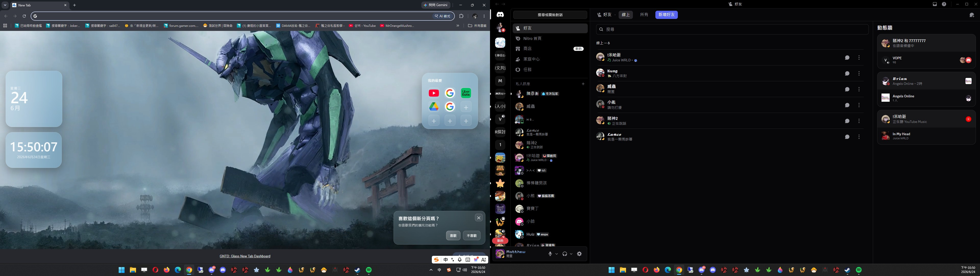Click 喜歡 in the new tab feedback popup
980x276 pixels.
[453, 236]
